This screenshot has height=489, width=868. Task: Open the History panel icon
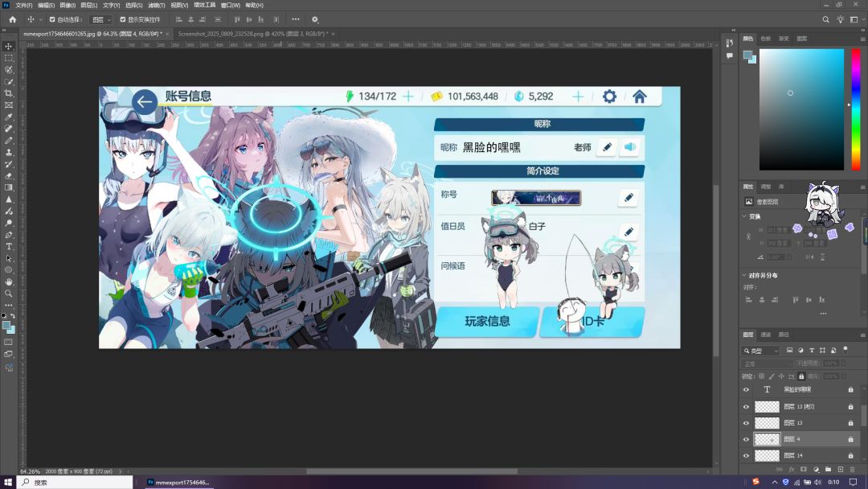(730, 43)
